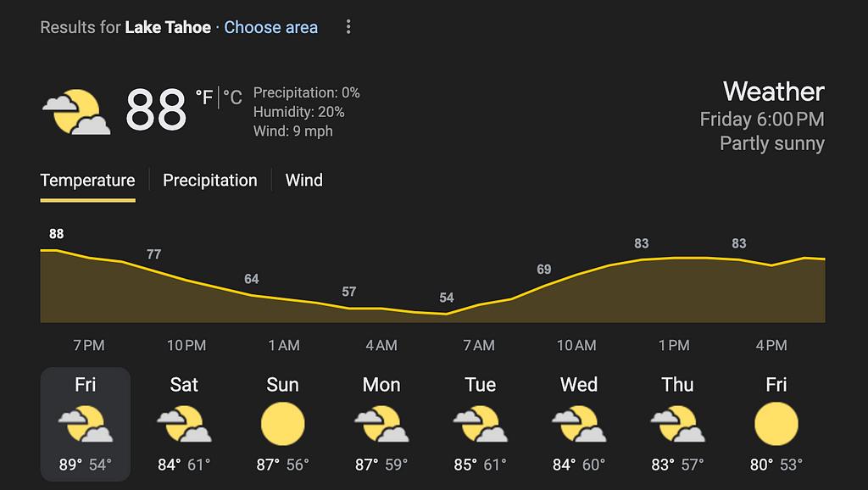Switch to the Precipitation tab
Image resolution: width=868 pixels, height=490 pixels.
[x=210, y=181]
